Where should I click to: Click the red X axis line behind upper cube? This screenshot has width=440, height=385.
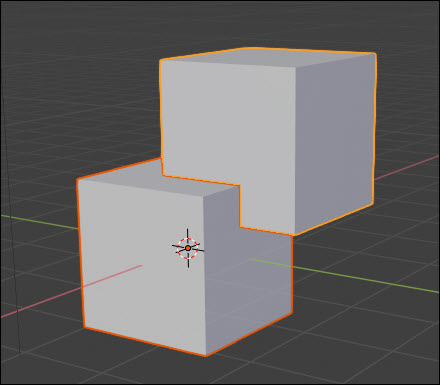click(x=407, y=168)
